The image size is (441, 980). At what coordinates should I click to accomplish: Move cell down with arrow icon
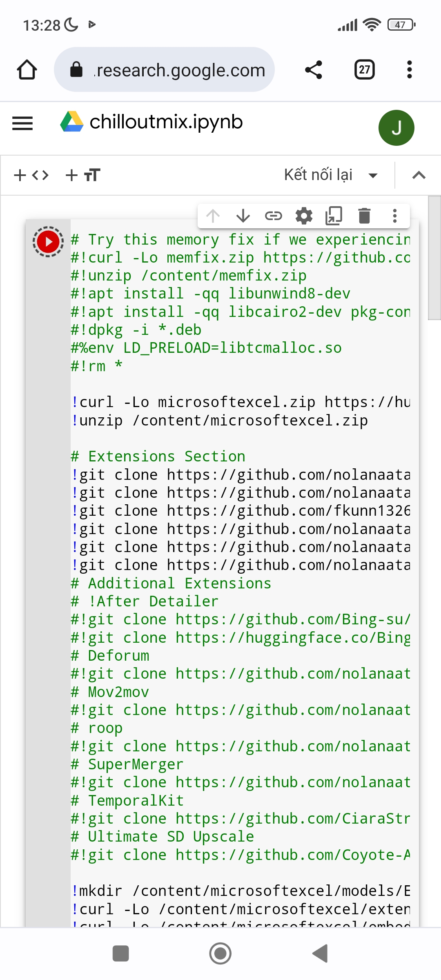click(243, 216)
